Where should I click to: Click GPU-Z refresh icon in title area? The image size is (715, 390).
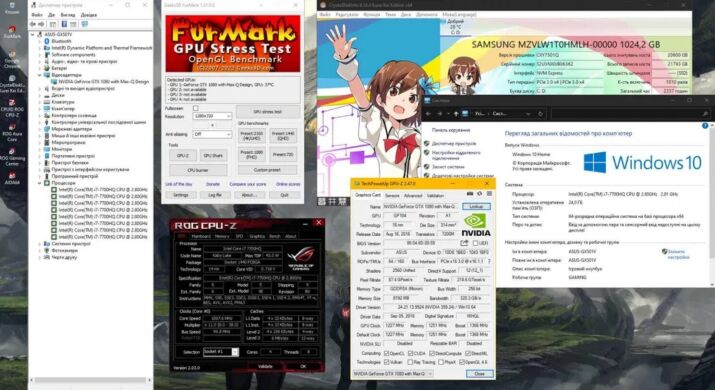click(479, 194)
